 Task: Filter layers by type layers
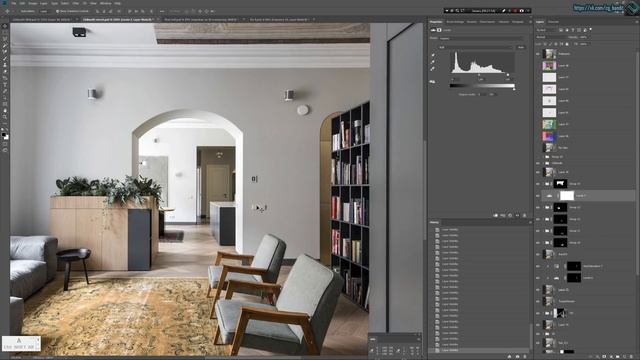point(573,30)
